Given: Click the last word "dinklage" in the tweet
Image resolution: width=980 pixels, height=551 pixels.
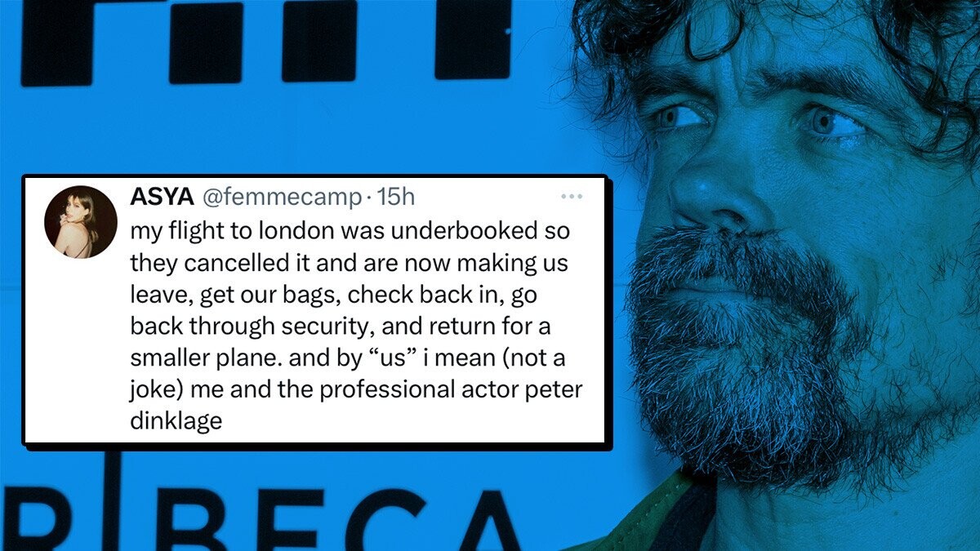Looking at the screenshot, I should [x=176, y=423].
